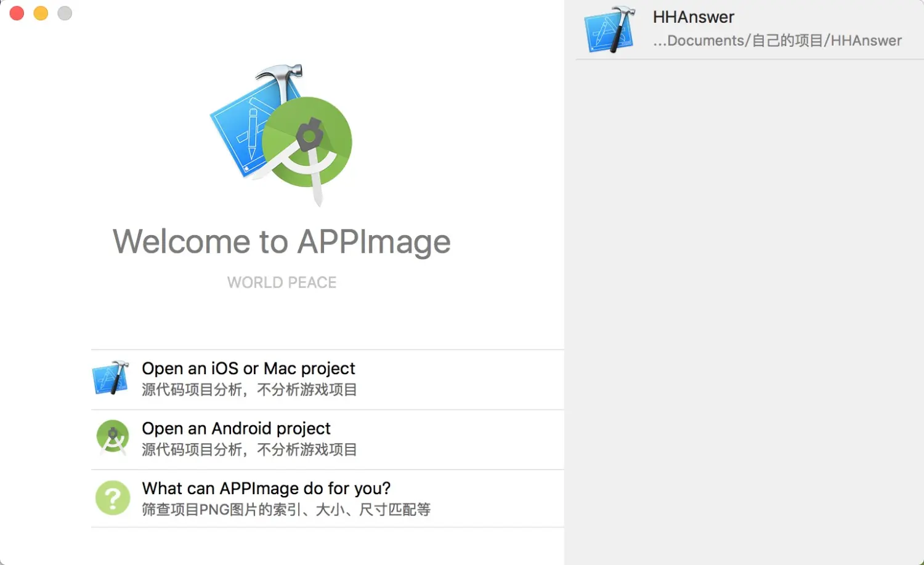The width and height of the screenshot is (924, 565).
Task: Minimize the window with yellow button
Action: [x=41, y=13]
